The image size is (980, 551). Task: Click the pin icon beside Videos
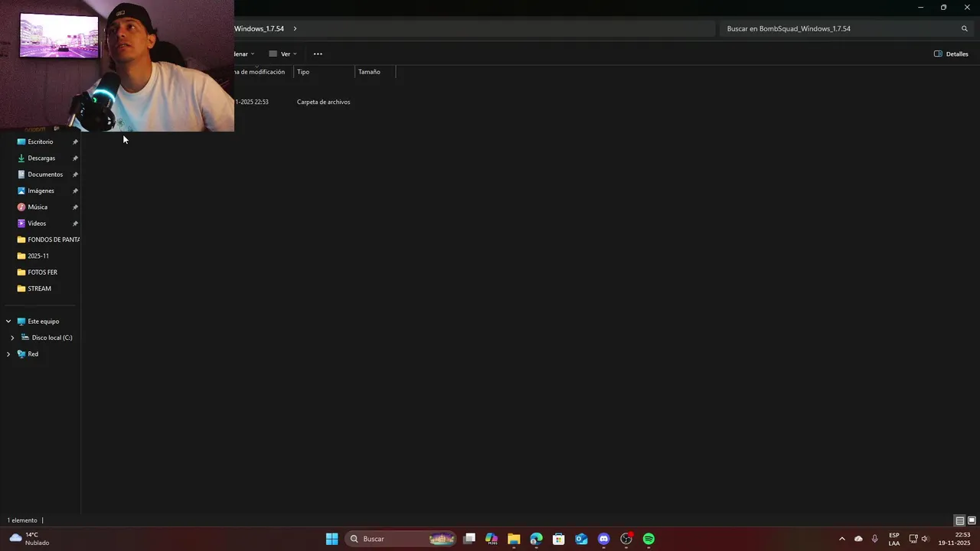click(x=75, y=223)
